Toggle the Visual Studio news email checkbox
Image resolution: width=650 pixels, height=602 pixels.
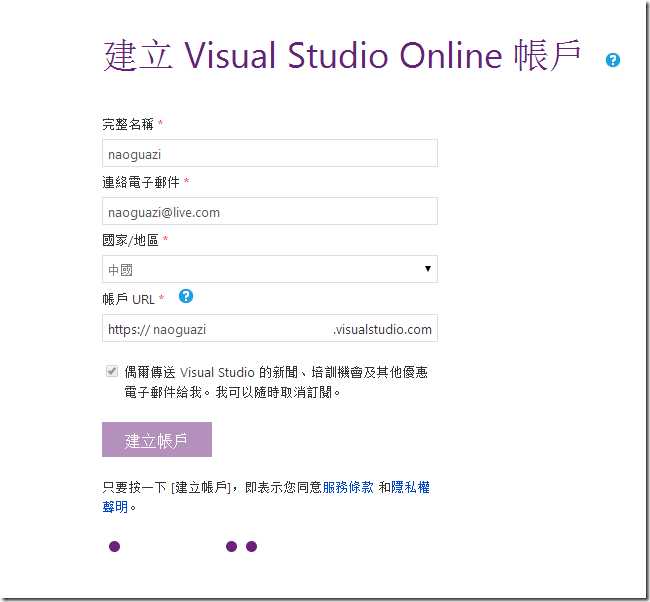coord(112,371)
